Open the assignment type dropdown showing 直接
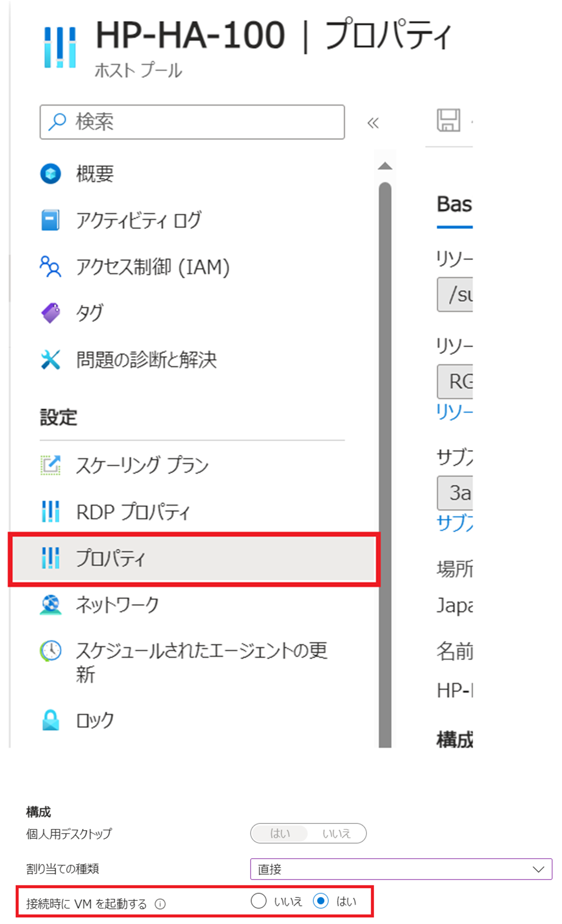 pyautogui.click(x=401, y=869)
